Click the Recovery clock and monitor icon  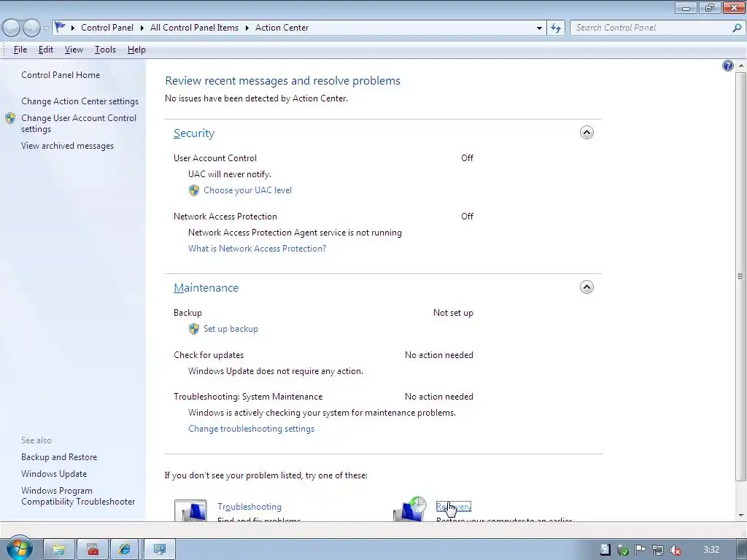coord(410,508)
